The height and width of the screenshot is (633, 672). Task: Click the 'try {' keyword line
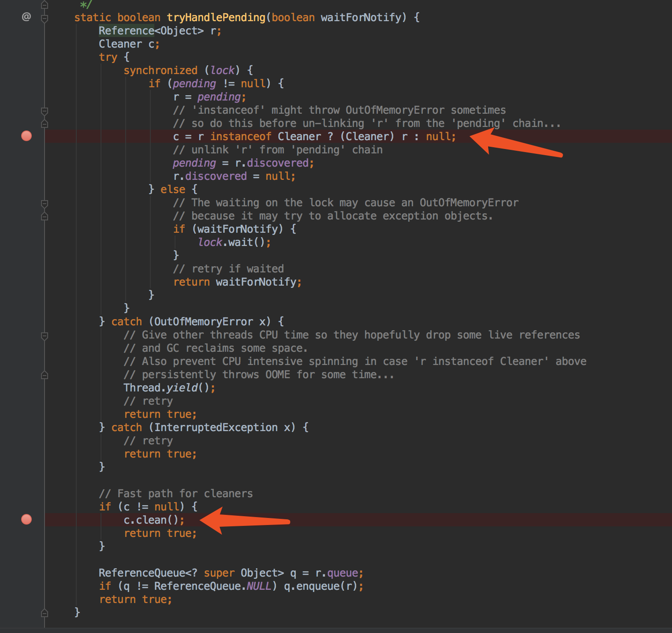pos(114,57)
